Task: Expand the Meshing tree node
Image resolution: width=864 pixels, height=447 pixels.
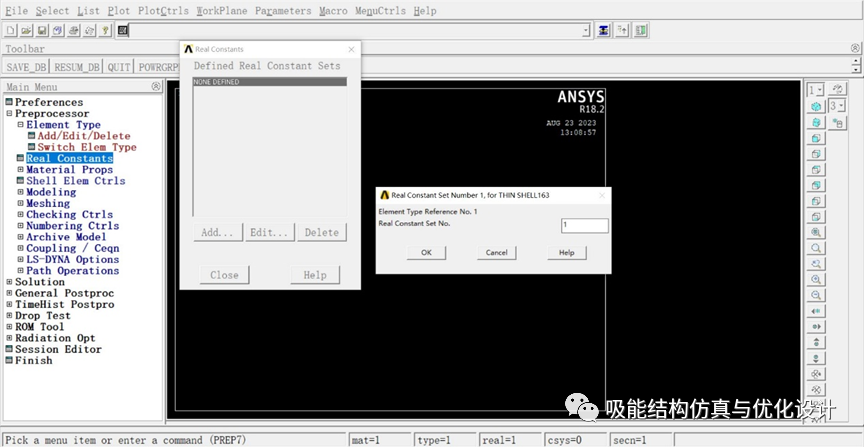Action: pos(20,203)
